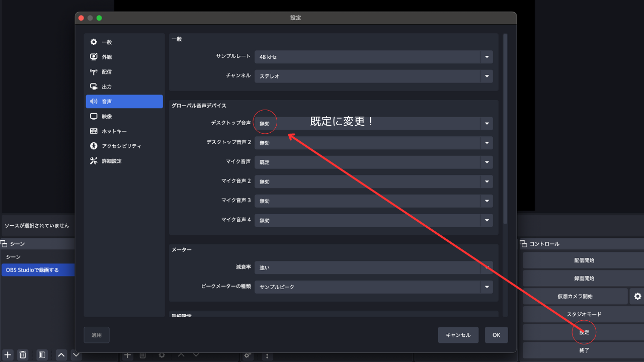
Task: Open the ピークメーターの種類 dropdown
Action: coord(374,287)
